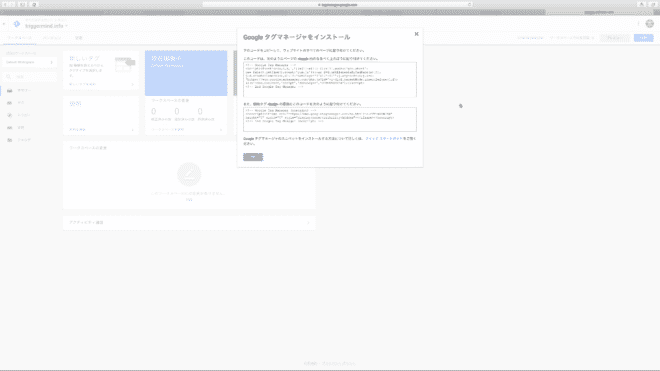Image resolution: width=660 pixels, height=371 pixels.
Task: Click the Preview button
Action: 615,38
